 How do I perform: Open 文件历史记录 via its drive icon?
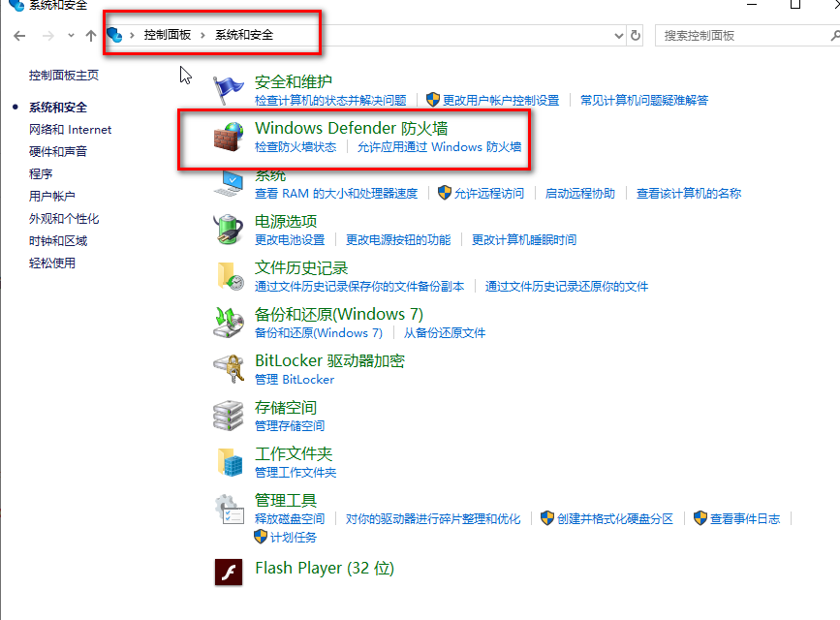pyautogui.click(x=229, y=276)
